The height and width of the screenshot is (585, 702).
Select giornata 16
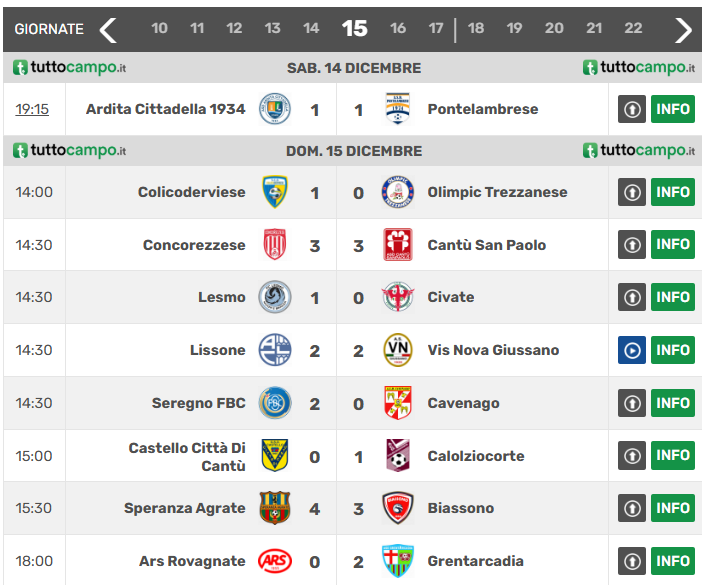coord(398,28)
